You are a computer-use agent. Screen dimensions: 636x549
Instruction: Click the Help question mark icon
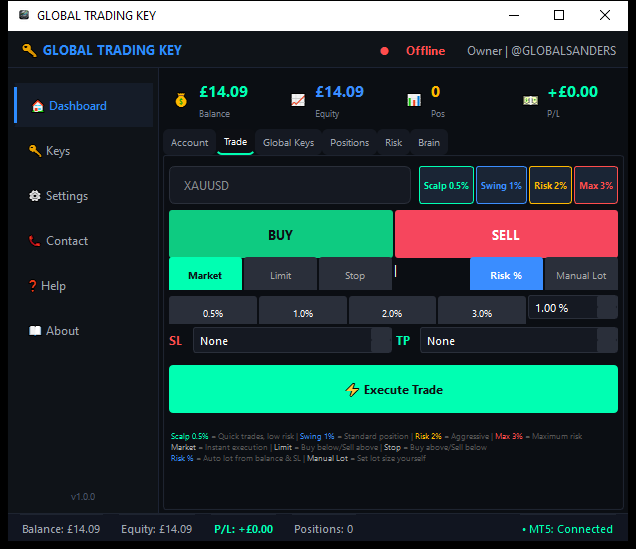point(32,286)
